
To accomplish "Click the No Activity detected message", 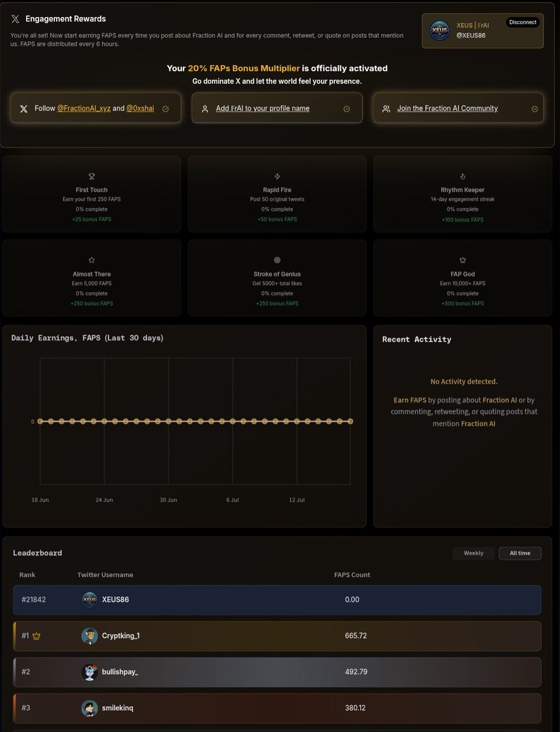I will (464, 381).
